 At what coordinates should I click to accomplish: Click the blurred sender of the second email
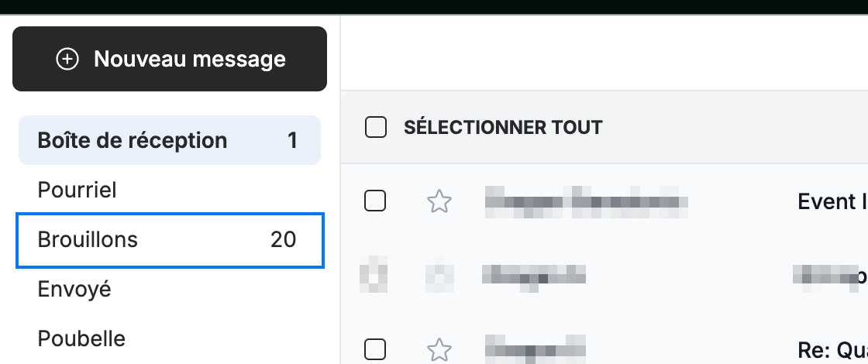coord(534,275)
